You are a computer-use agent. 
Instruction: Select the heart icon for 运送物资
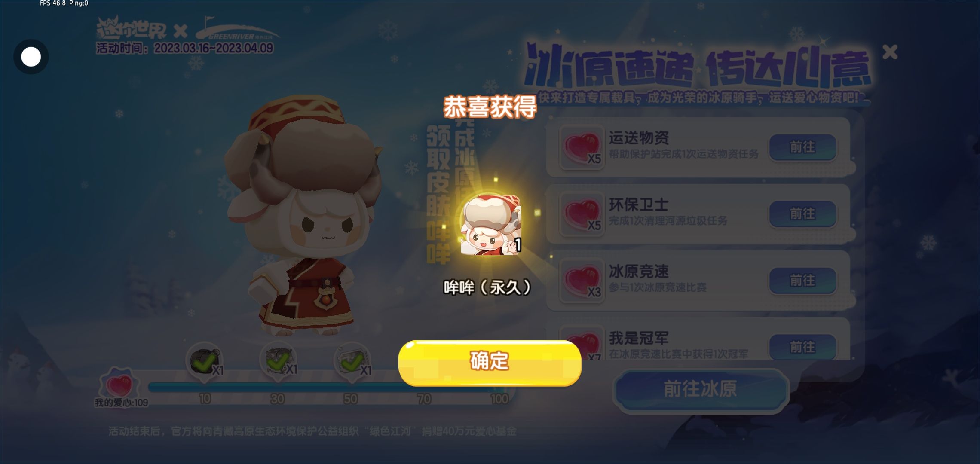click(x=582, y=147)
